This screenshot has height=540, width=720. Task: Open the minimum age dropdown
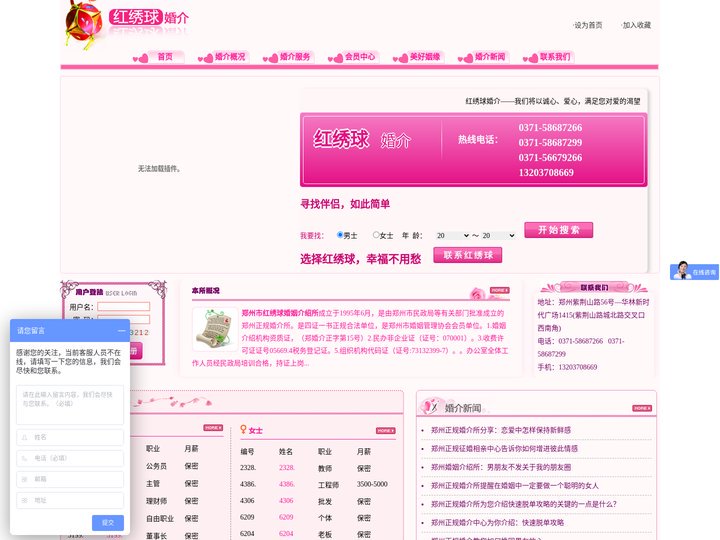[452, 236]
